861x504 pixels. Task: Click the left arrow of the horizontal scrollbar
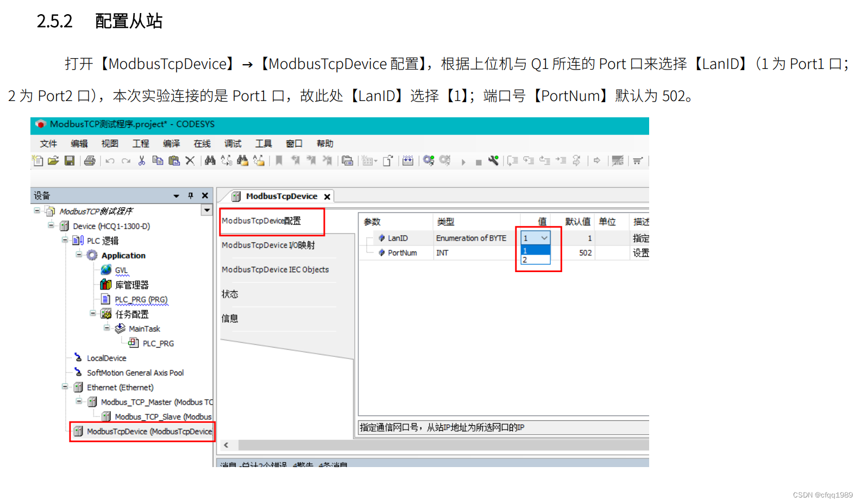point(226,445)
